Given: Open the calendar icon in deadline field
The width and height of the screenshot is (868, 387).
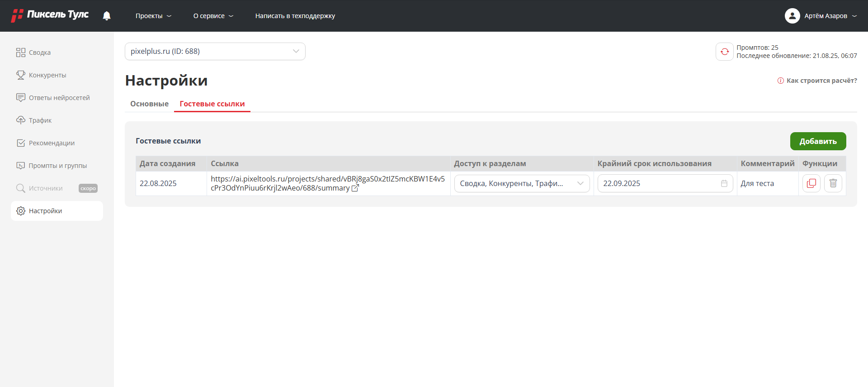Looking at the screenshot, I should point(724,183).
